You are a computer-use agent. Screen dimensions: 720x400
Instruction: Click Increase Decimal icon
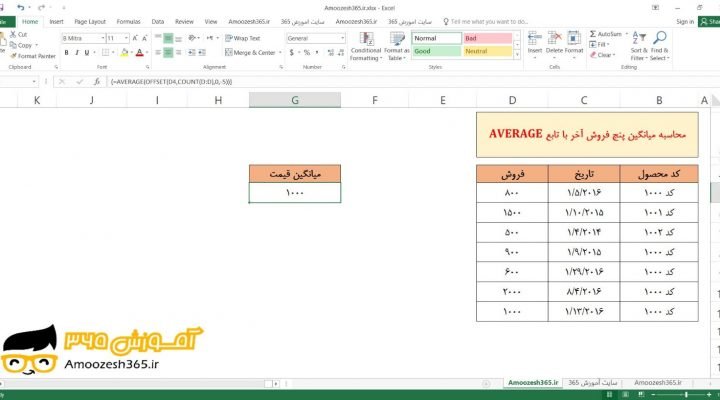tap(331, 53)
